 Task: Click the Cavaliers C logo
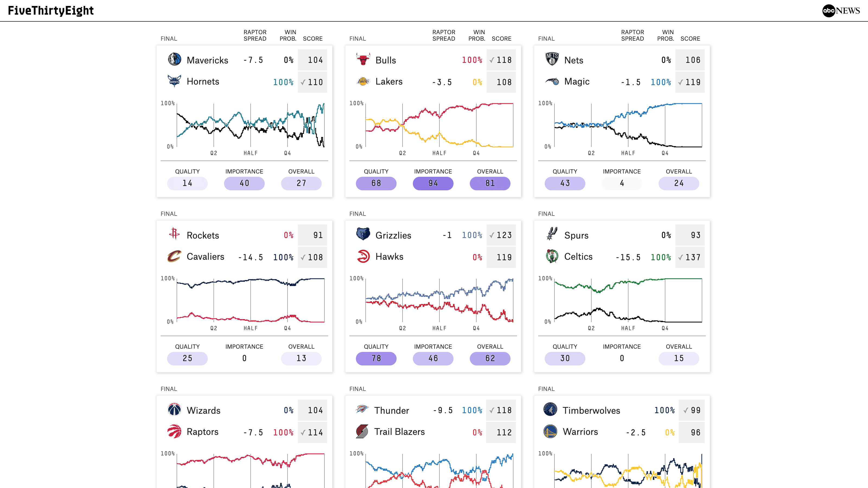pyautogui.click(x=174, y=257)
